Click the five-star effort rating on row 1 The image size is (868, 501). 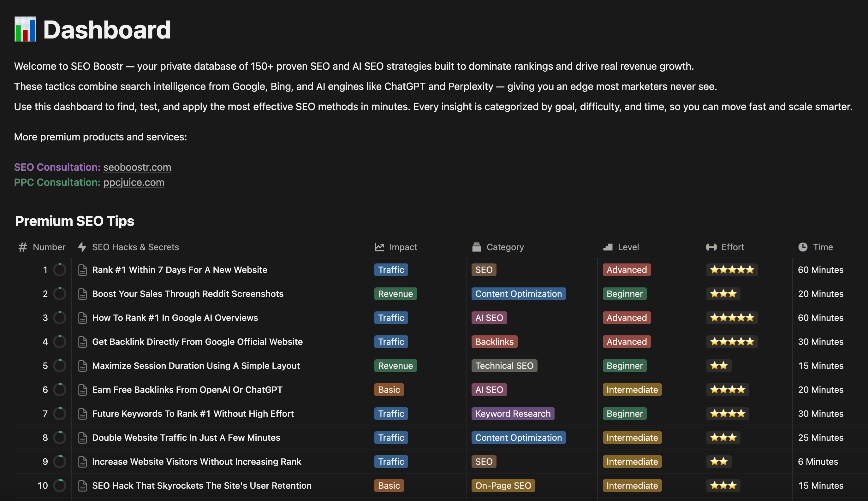point(732,270)
